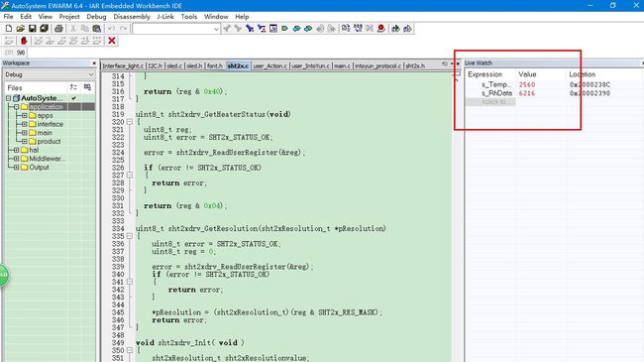Image resolution: width=644 pixels, height=362 pixels.
Task: Open the Debug configuration dropdown in Workspace
Action: pos(50,74)
